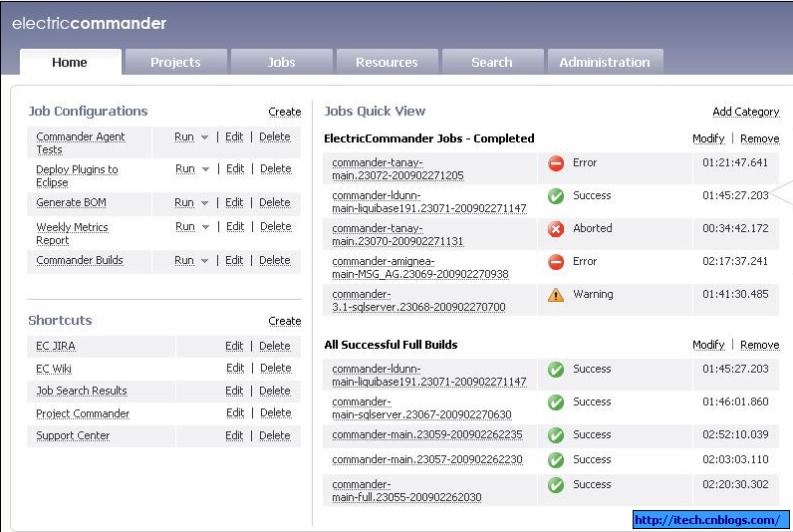Modify ElectricCommander Jobs - Completed category
The image size is (793, 532).
point(708,138)
